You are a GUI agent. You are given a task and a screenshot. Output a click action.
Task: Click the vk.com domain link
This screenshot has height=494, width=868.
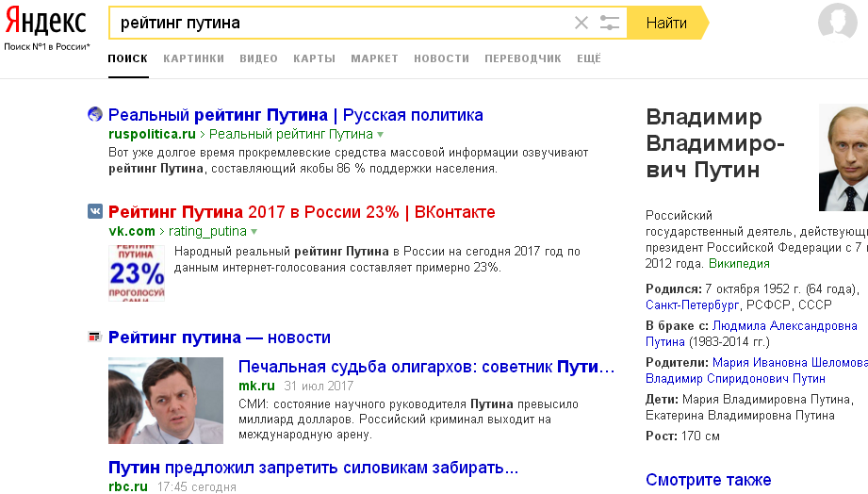click(x=132, y=231)
